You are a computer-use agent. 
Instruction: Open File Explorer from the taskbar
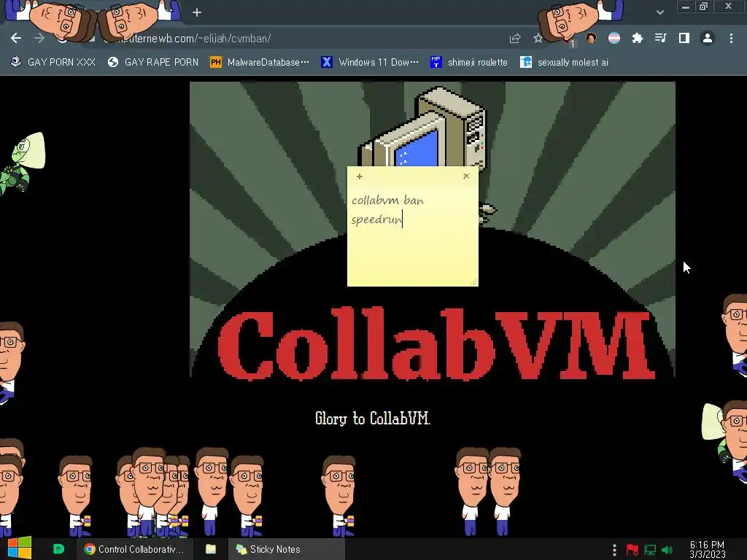[x=211, y=550]
